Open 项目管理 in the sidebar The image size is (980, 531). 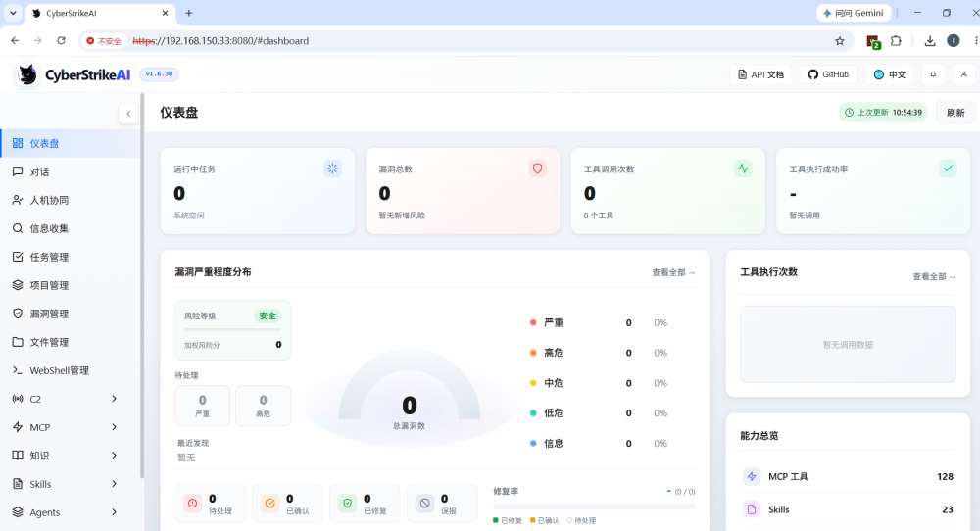[x=70, y=285]
